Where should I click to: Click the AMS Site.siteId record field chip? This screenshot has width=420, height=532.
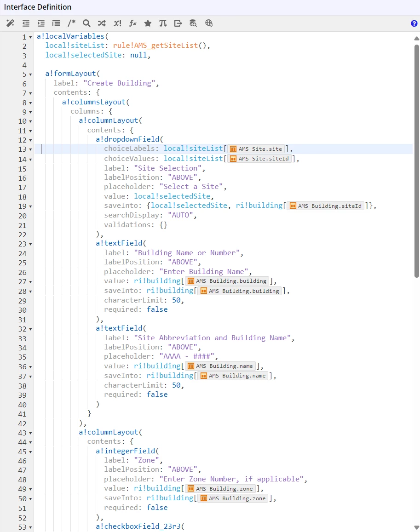click(x=259, y=159)
